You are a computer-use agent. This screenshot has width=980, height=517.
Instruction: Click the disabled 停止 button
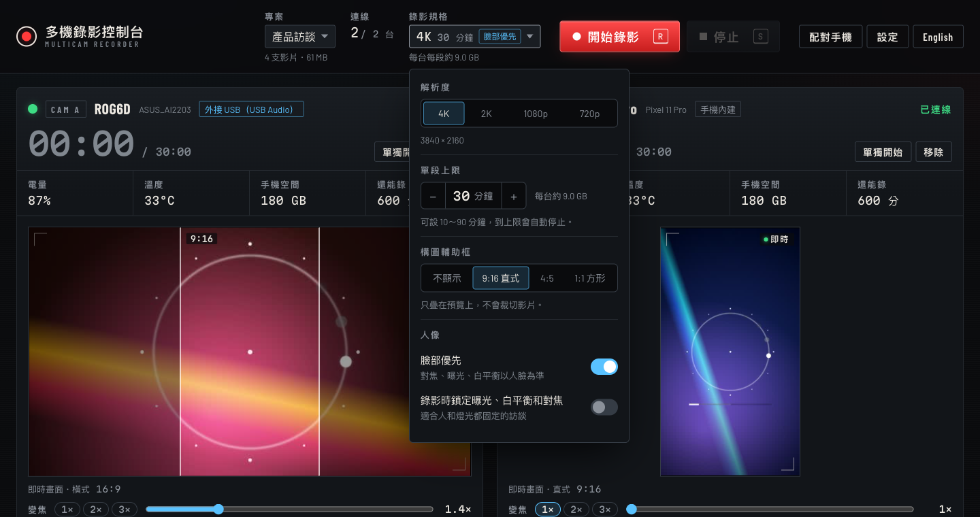(733, 37)
